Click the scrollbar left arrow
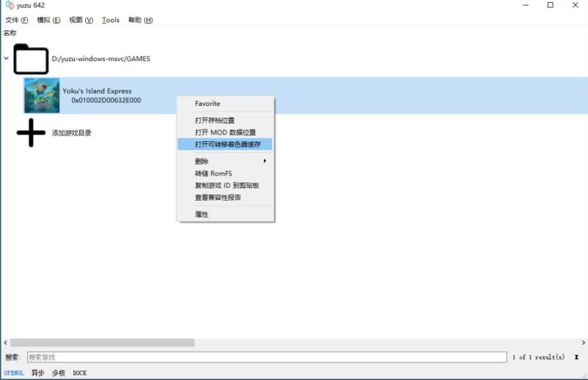Image resolution: width=588 pixels, height=380 pixels. [5, 343]
